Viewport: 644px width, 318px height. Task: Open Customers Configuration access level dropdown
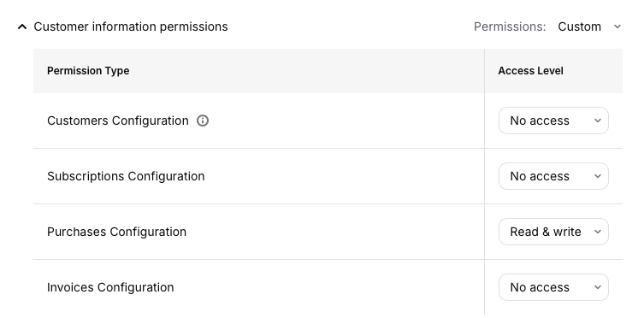pos(553,121)
